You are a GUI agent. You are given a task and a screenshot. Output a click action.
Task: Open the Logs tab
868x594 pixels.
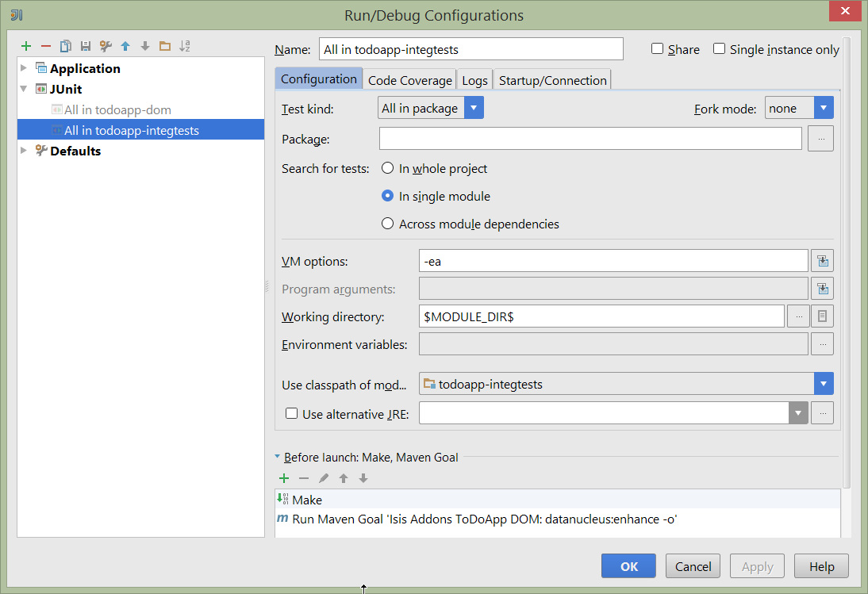474,79
